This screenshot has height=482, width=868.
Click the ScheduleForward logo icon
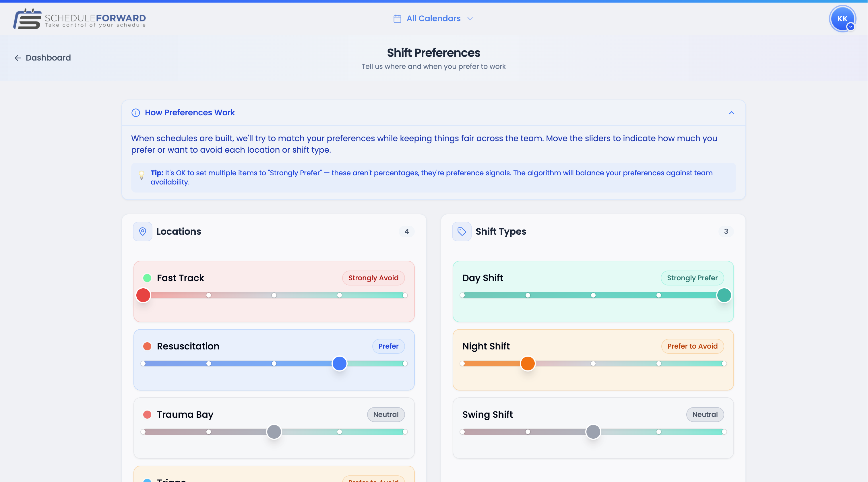tap(27, 19)
